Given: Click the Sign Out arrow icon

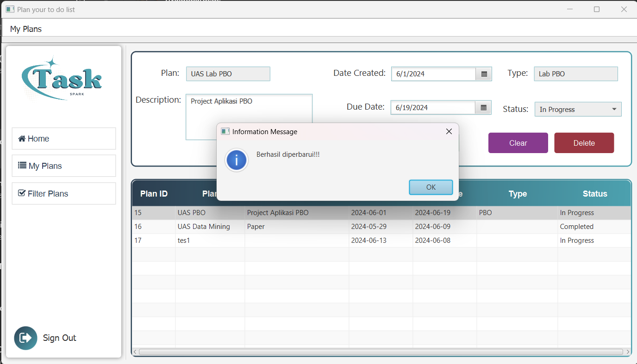Looking at the screenshot, I should coord(26,338).
